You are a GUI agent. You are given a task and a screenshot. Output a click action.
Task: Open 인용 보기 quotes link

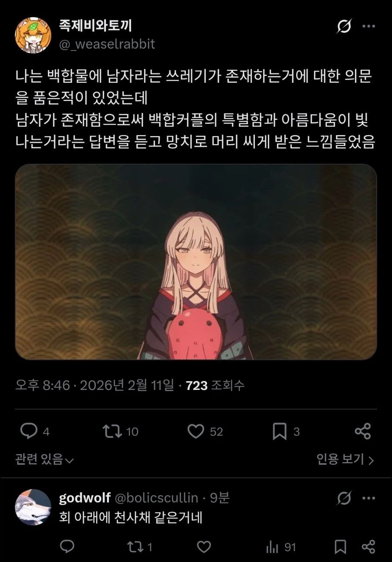pyautogui.click(x=345, y=459)
